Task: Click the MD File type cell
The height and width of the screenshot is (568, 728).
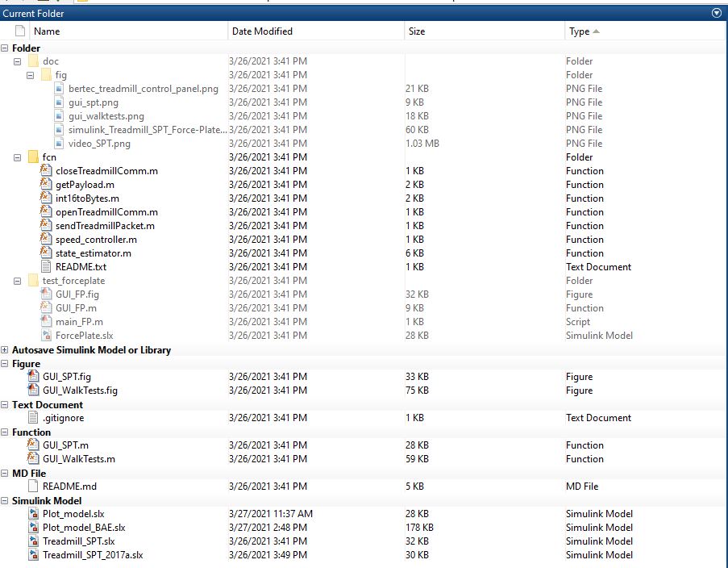Action: click(582, 487)
